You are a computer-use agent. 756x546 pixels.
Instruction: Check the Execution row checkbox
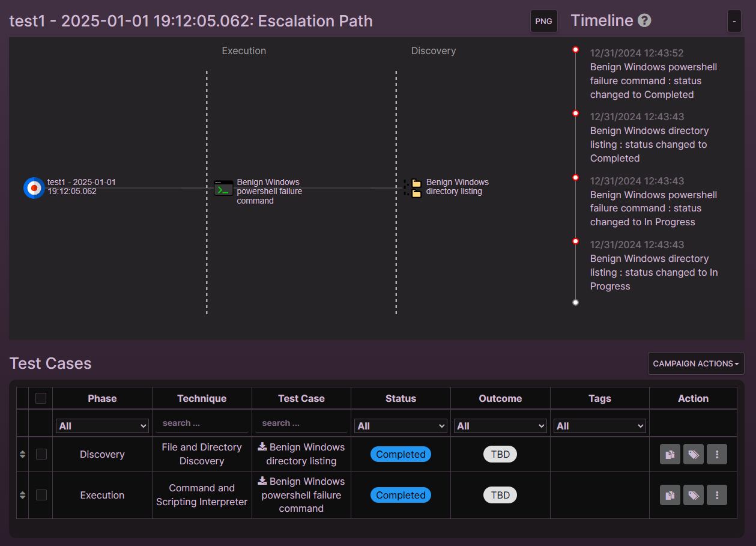(x=41, y=496)
